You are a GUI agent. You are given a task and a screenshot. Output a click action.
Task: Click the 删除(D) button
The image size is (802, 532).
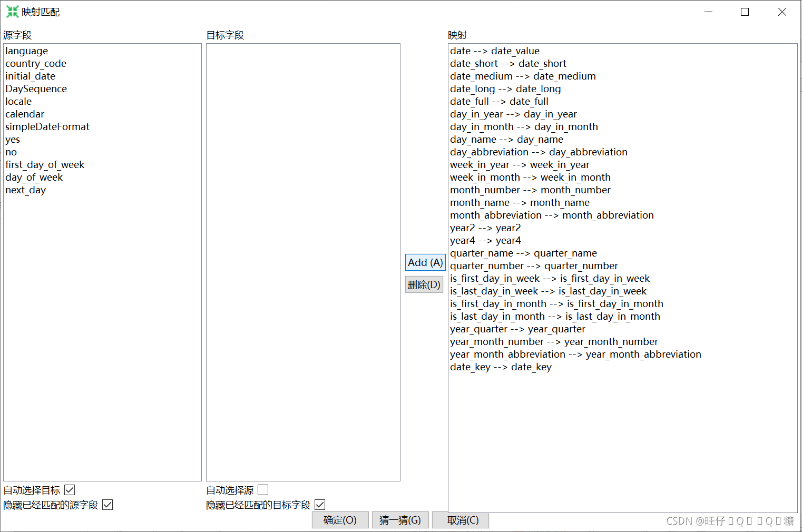[424, 285]
